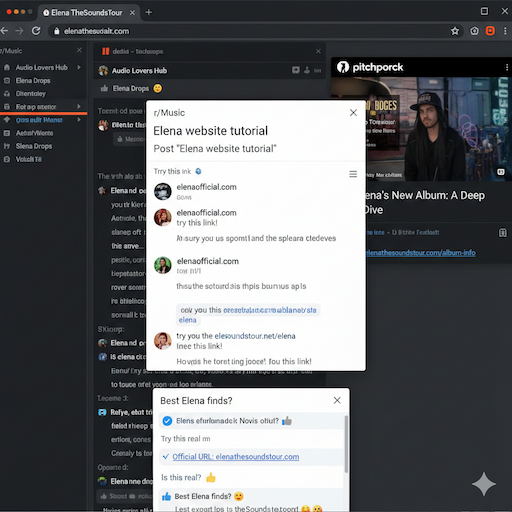Click Refye message icon in chat list
The image size is (512, 512).
[102, 412]
